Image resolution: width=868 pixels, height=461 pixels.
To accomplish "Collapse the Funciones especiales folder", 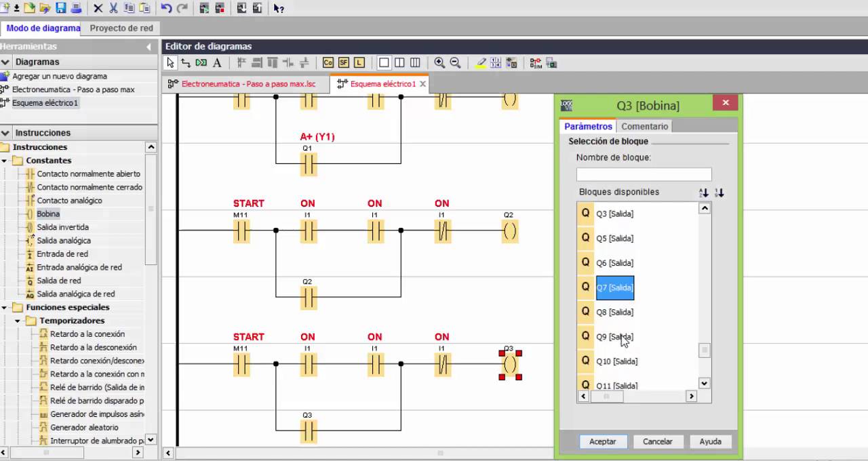I will pyautogui.click(x=4, y=307).
